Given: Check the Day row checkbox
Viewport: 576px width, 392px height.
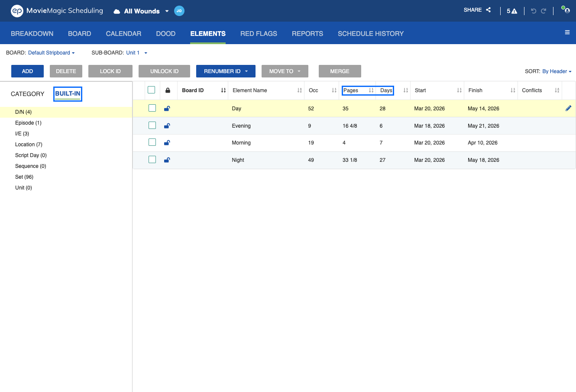Looking at the screenshot, I should [x=152, y=108].
